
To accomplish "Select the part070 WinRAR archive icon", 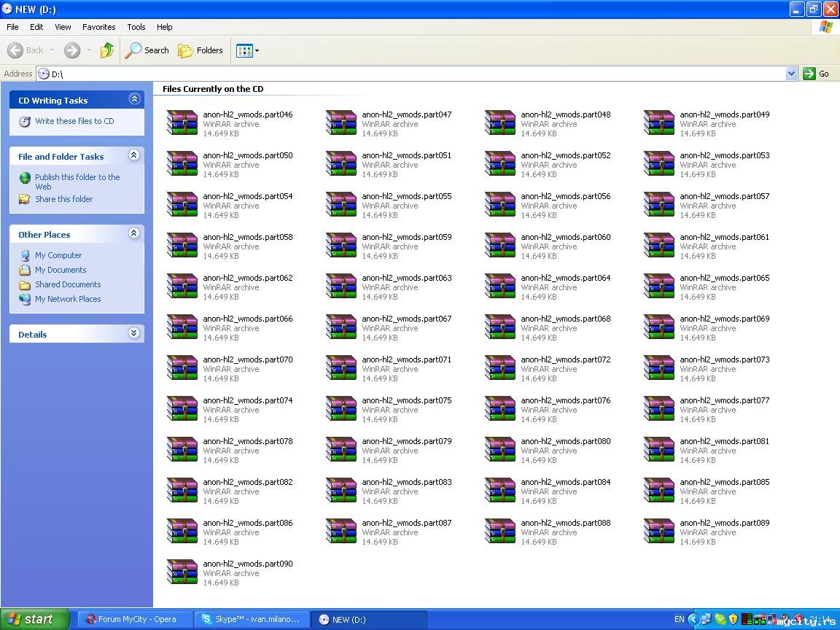I will (x=182, y=367).
